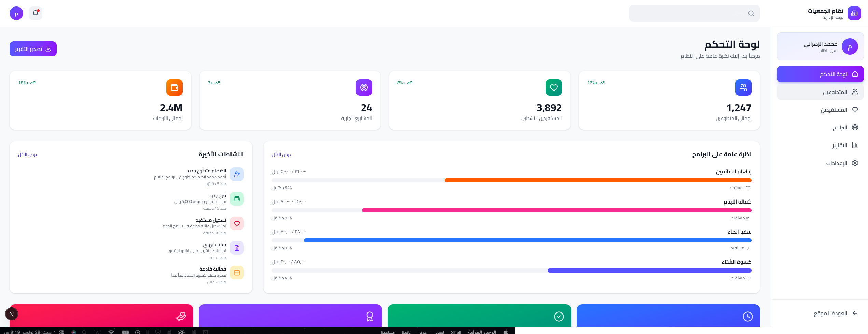Click the monthly report document icon
This screenshot has height=334, width=868.
[237, 248]
